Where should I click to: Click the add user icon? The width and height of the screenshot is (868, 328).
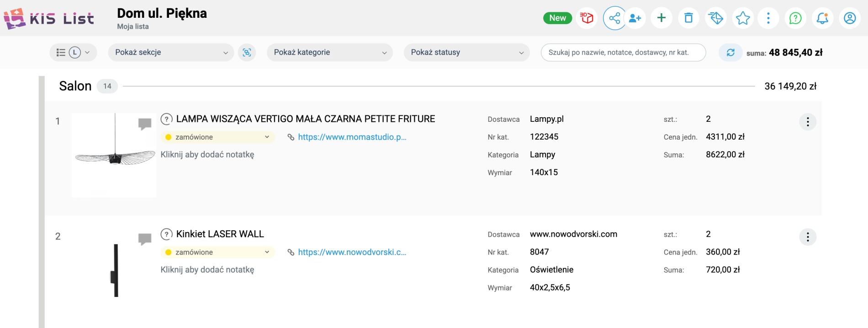pyautogui.click(x=635, y=18)
